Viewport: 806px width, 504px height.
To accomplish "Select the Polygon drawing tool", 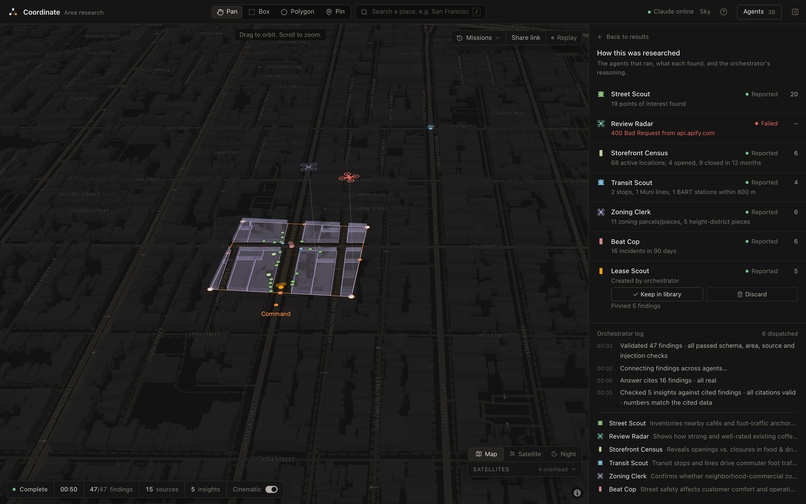I will pyautogui.click(x=298, y=12).
